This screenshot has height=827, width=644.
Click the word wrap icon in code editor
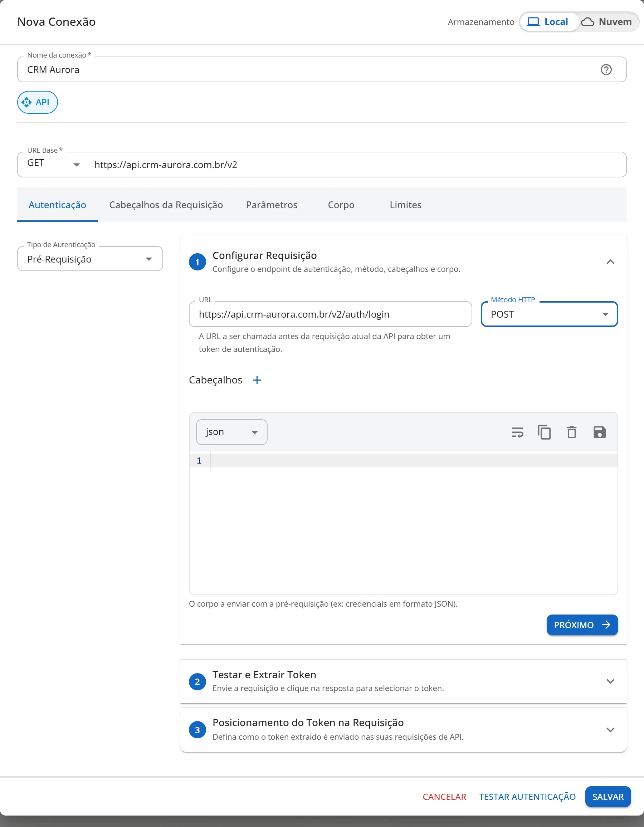(x=517, y=432)
